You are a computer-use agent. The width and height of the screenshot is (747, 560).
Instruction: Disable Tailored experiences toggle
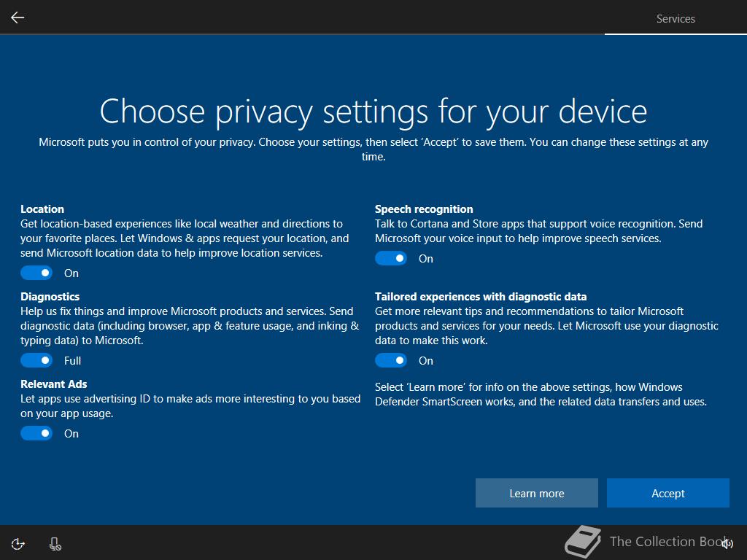click(391, 360)
